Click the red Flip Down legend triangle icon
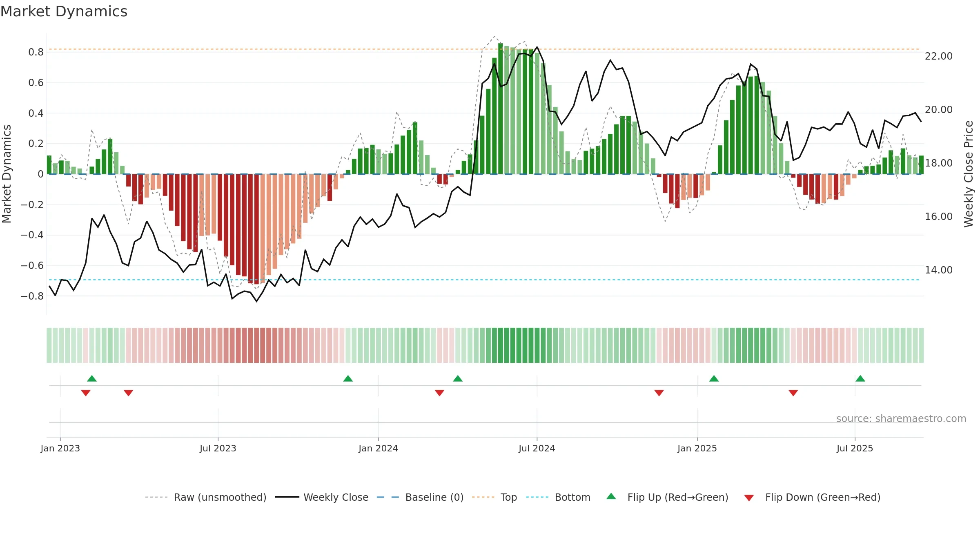The height and width of the screenshot is (551, 980). pos(749,498)
